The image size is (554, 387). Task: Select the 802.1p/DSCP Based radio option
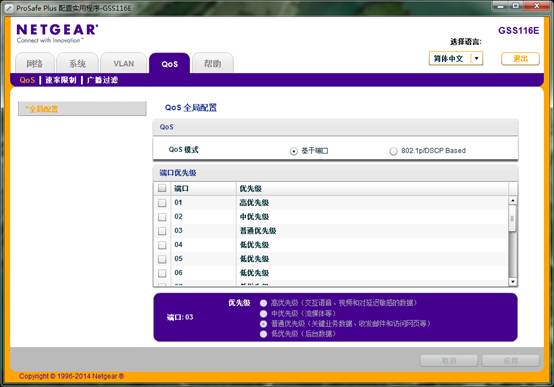tap(393, 151)
